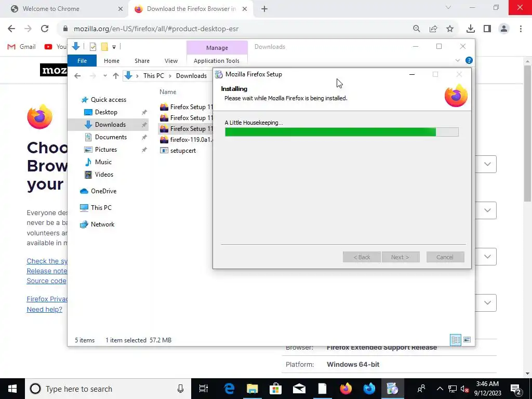
Task: Select Videos in the navigation pane
Action: (104, 175)
